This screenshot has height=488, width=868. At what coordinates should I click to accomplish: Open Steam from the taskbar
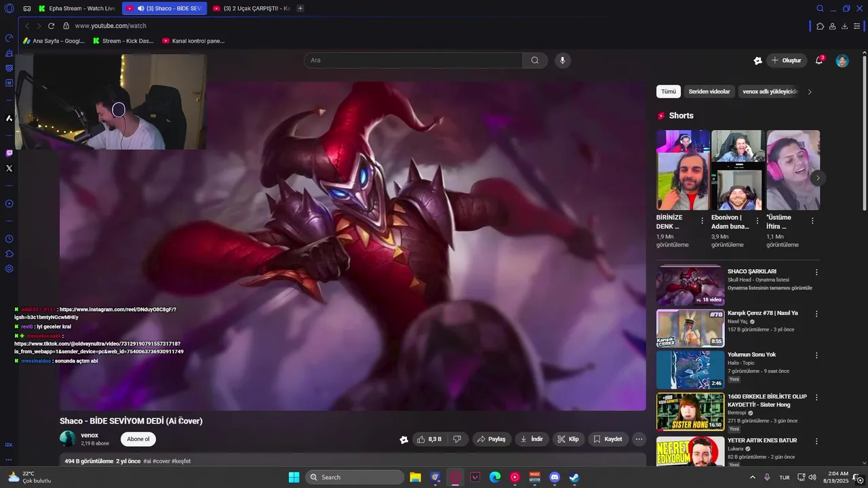(x=574, y=477)
